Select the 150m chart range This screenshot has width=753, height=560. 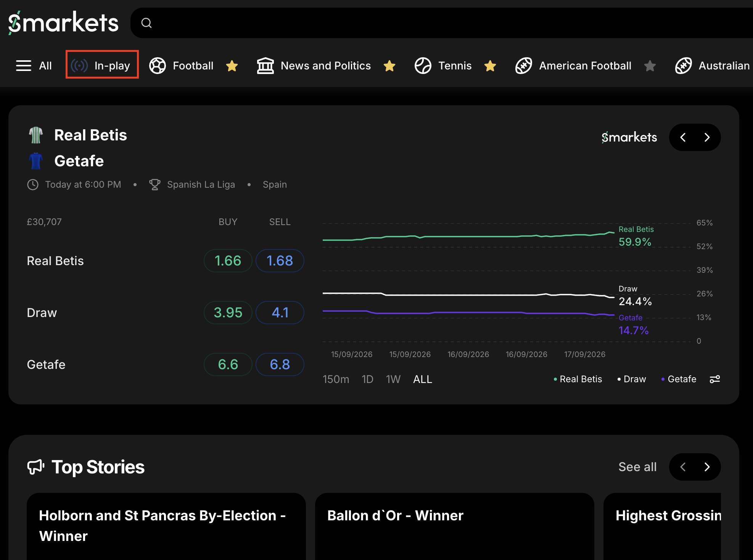[336, 379]
